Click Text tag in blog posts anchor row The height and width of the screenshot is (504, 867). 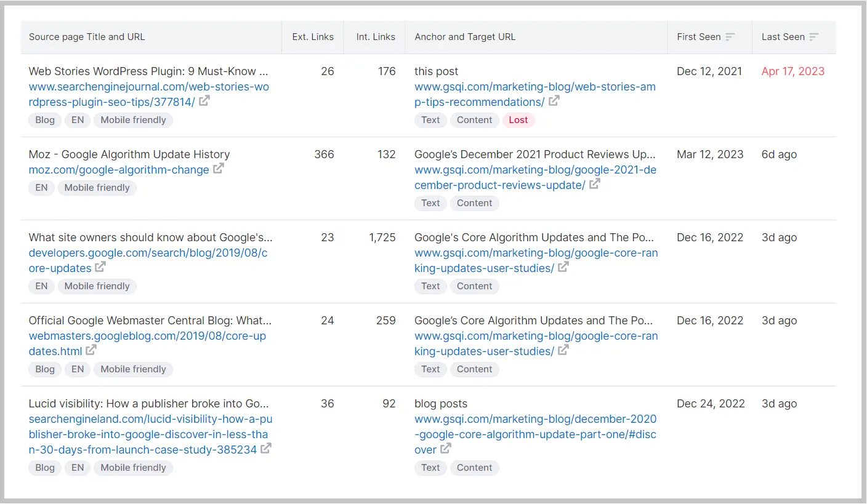click(x=431, y=468)
